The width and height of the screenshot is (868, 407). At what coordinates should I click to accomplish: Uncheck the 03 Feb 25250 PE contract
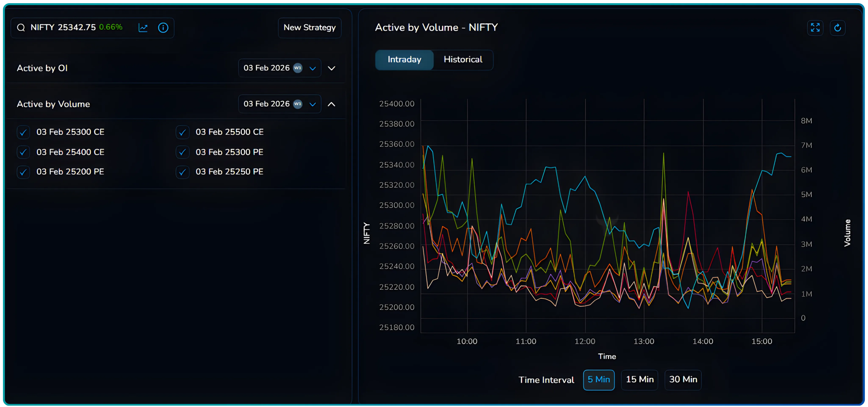182,172
